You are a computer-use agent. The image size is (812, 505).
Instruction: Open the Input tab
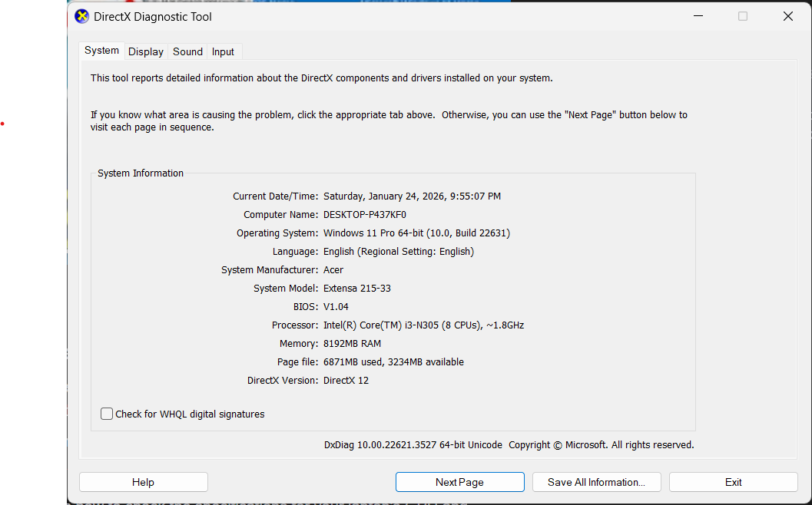pos(223,51)
